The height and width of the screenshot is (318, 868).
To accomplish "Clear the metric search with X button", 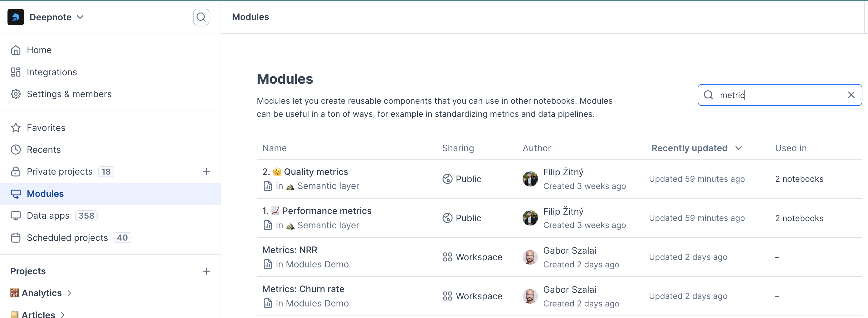I will [851, 95].
